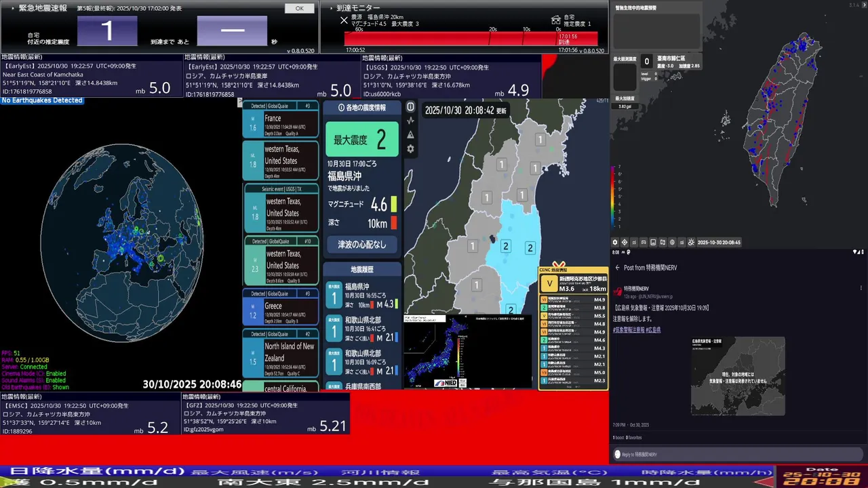The height and width of the screenshot is (488, 868).
Task: Click the sun-and-cloud weather icon in the Taiwan toolbar
Action: pos(691,242)
